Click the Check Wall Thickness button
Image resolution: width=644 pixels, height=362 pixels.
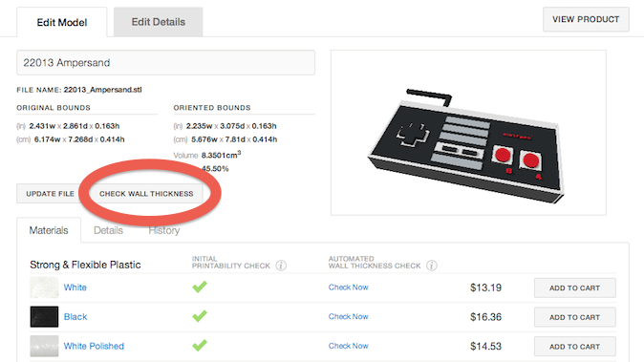146,194
